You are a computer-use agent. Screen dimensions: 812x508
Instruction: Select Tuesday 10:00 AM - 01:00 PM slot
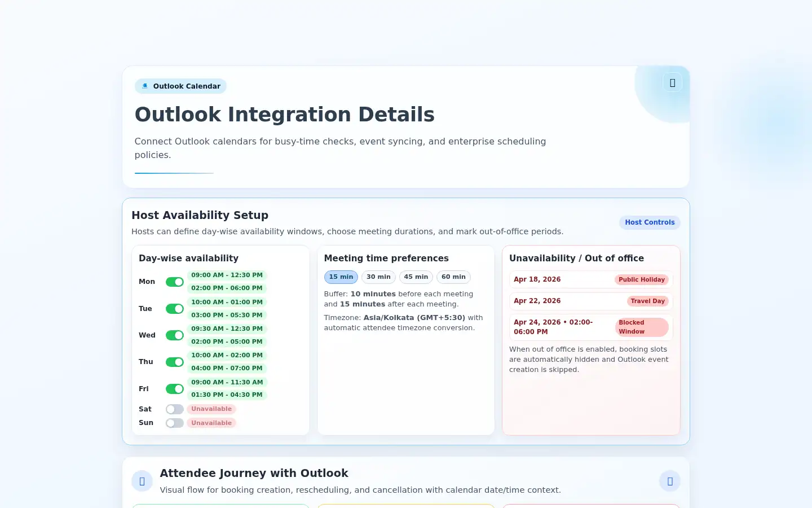227,302
